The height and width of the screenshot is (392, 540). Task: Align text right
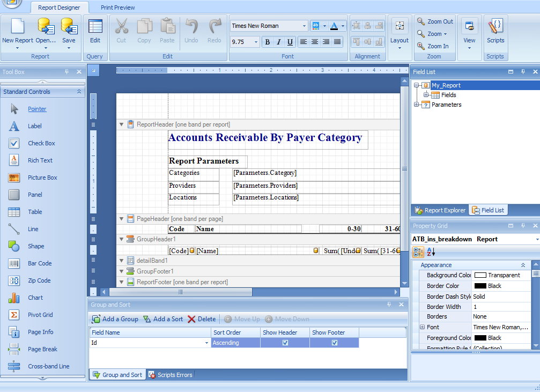[x=326, y=42]
